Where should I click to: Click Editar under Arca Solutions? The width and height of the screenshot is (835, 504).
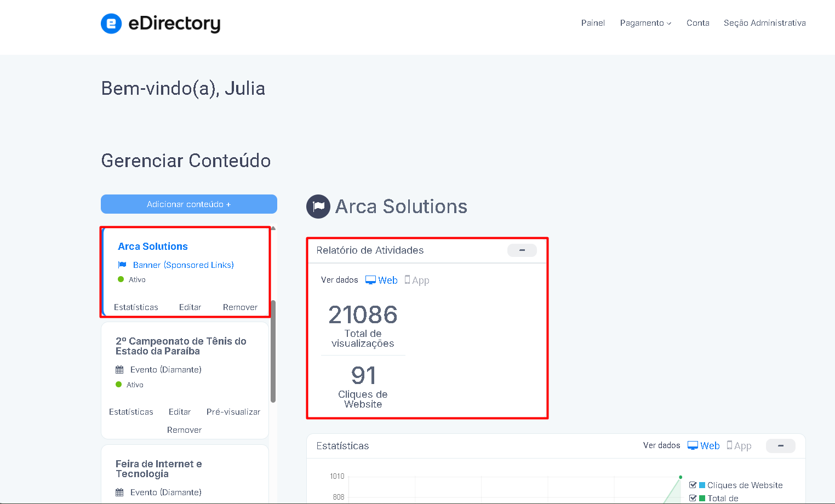[x=190, y=307]
